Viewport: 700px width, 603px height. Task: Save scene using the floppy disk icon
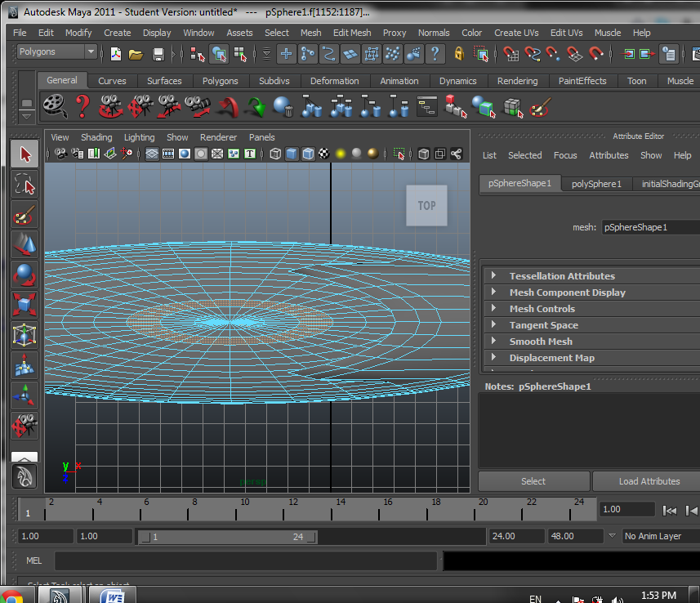click(x=158, y=54)
